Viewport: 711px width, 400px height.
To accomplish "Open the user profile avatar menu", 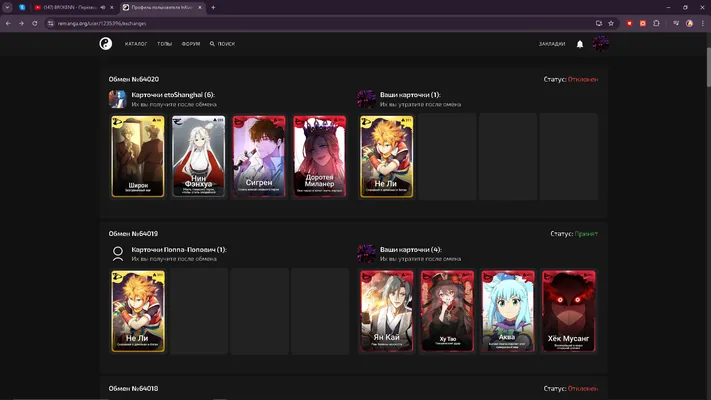I will [x=600, y=44].
